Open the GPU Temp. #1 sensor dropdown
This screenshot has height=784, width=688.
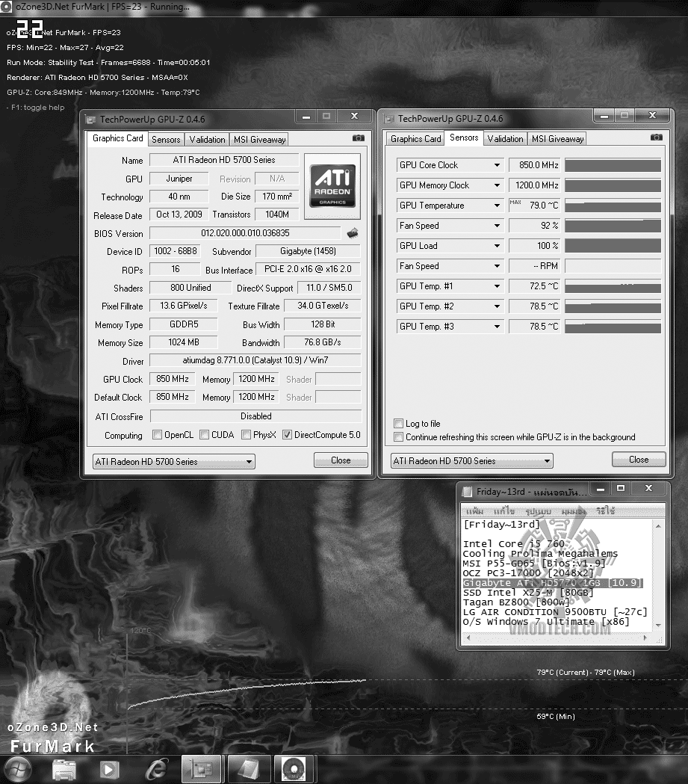click(x=498, y=286)
